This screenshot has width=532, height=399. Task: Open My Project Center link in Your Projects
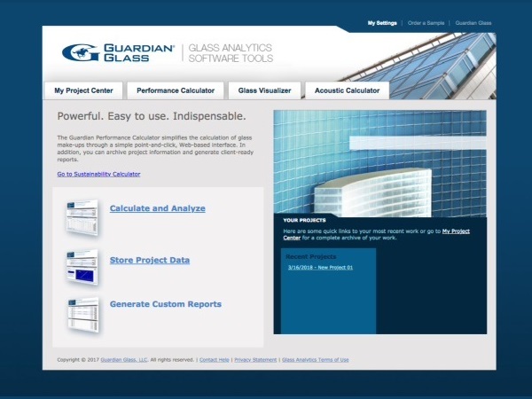pyautogui.click(x=456, y=231)
